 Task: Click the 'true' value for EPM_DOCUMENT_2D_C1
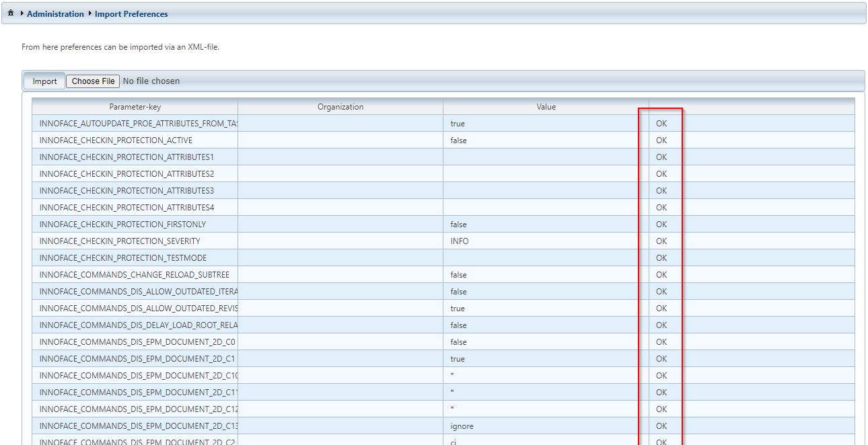[458, 359]
